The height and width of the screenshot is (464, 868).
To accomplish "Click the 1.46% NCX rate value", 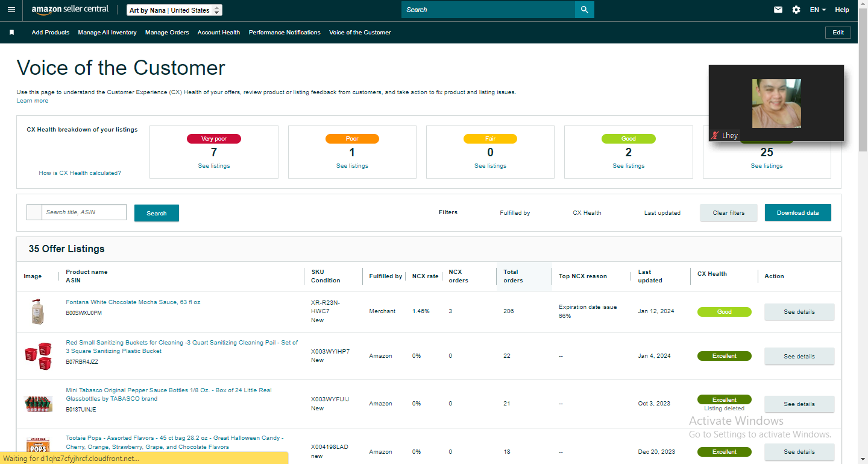I will coord(421,311).
